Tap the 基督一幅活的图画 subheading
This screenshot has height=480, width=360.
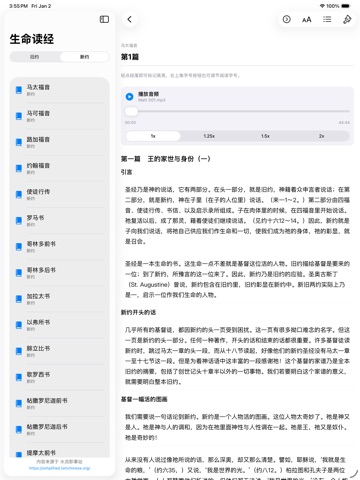coord(144,399)
